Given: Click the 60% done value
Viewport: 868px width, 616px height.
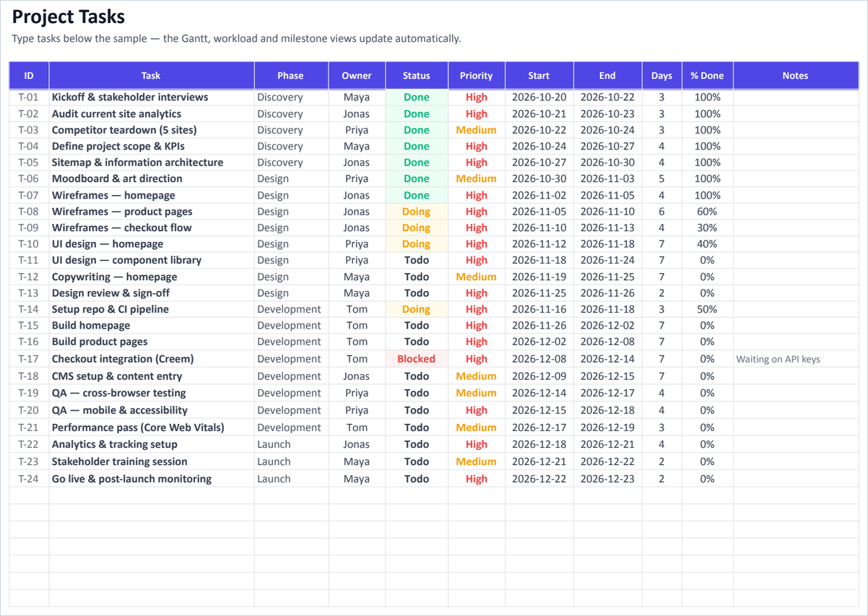Looking at the screenshot, I should tap(707, 212).
